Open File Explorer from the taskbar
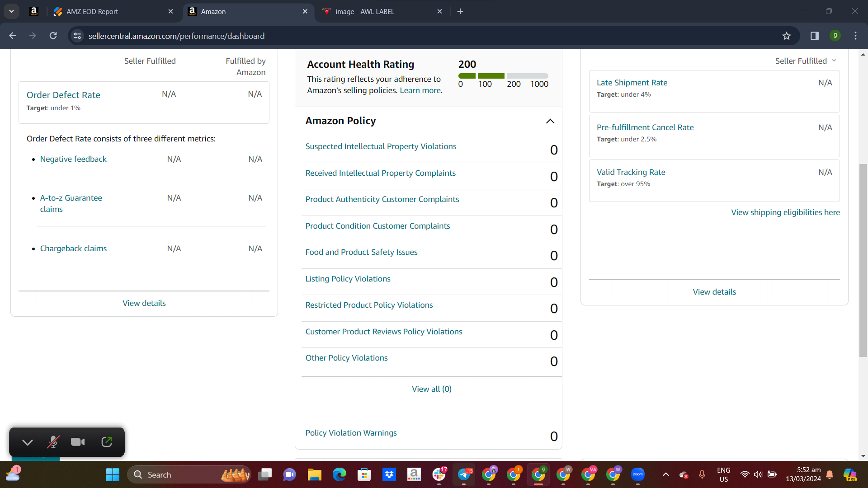This screenshot has width=868, height=488. (x=315, y=474)
